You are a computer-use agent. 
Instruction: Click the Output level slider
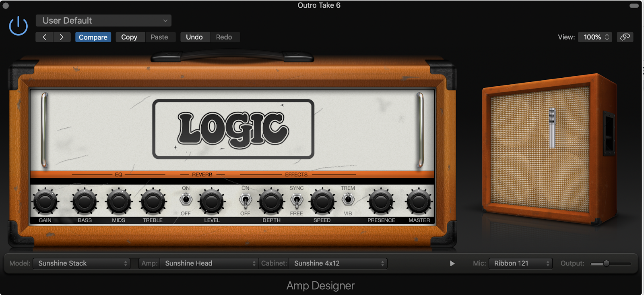coord(611,264)
